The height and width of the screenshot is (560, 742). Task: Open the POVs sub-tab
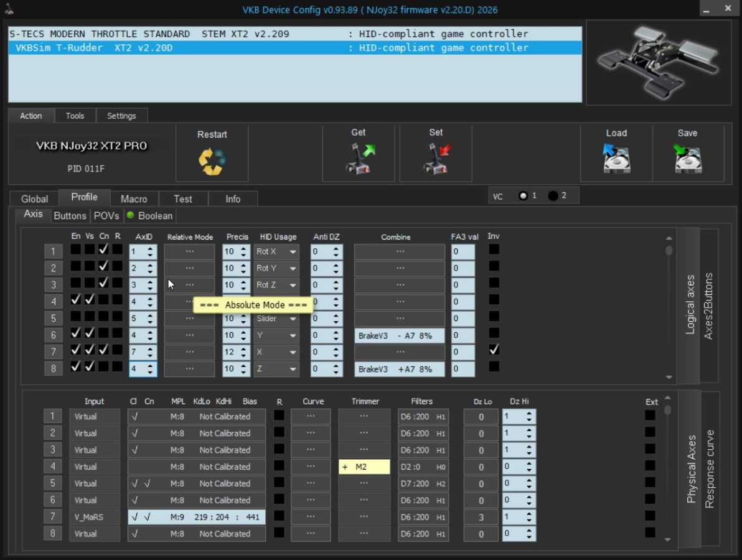(106, 216)
